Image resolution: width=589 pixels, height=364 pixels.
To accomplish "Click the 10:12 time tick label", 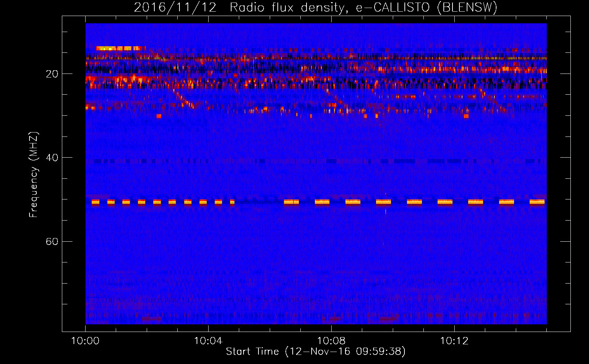I will [454, 341].
